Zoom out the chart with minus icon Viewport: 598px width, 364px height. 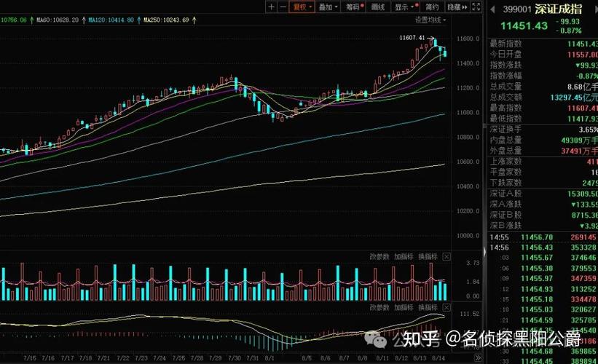point(283,7)
